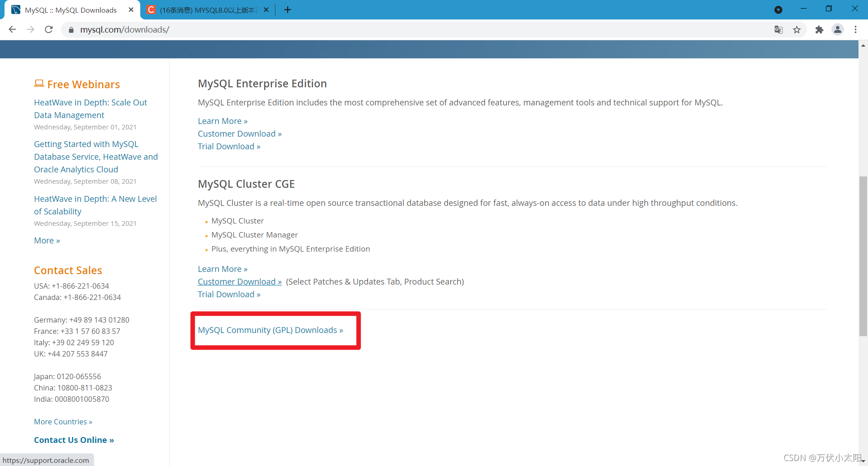Close the MySQL Downloads tab

pyautogui.click(x=131, y=10)
